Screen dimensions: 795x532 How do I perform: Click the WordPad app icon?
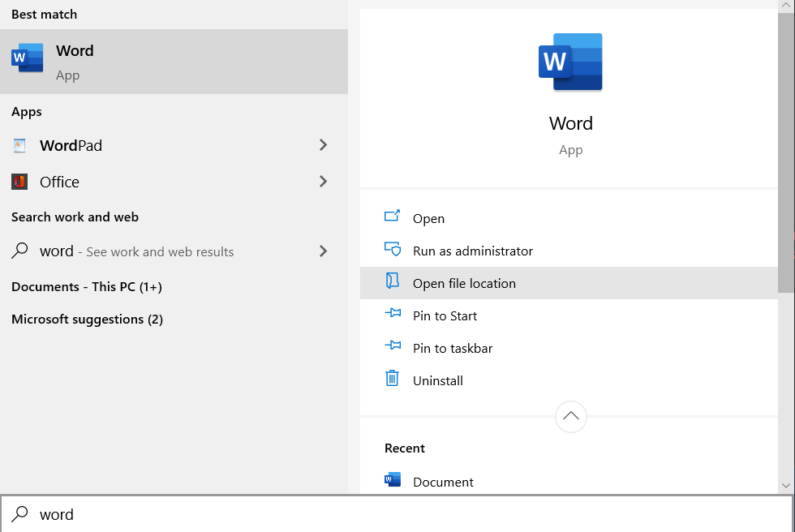tap(19, 145)
